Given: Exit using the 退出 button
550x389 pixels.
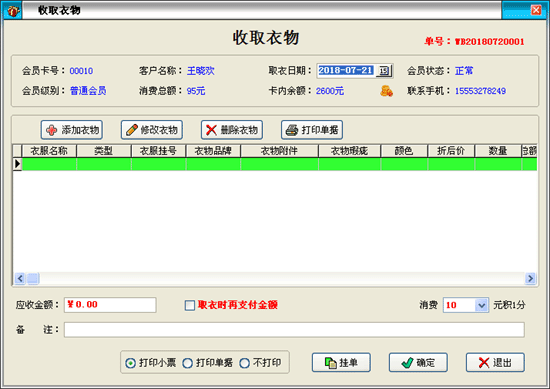Looking at the screenshot, I should click(x=495, y=362).
